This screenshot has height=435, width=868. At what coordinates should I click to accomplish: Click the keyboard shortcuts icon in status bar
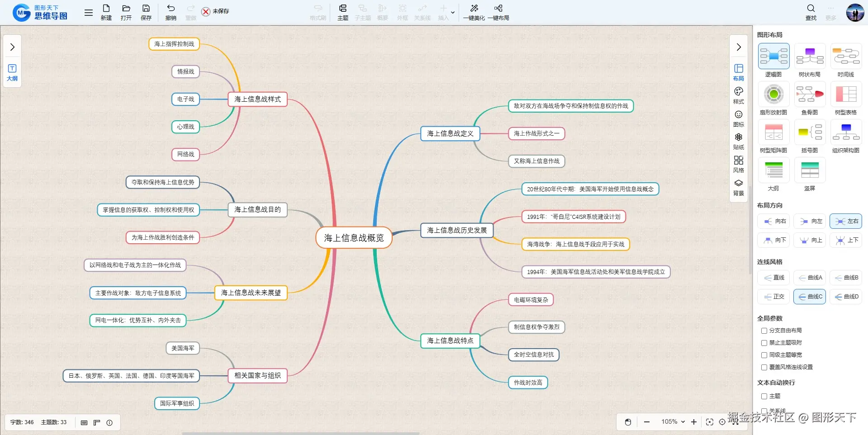pos(84,423)
